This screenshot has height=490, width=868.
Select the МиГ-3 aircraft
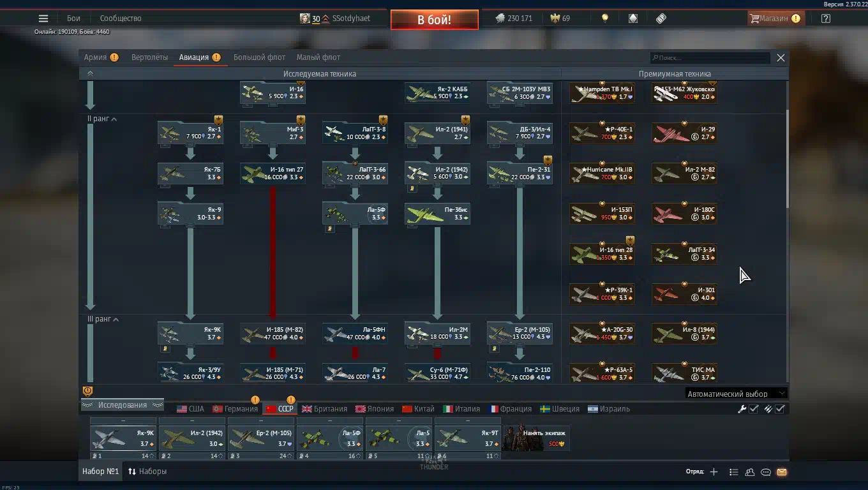[x=273, y=133]
